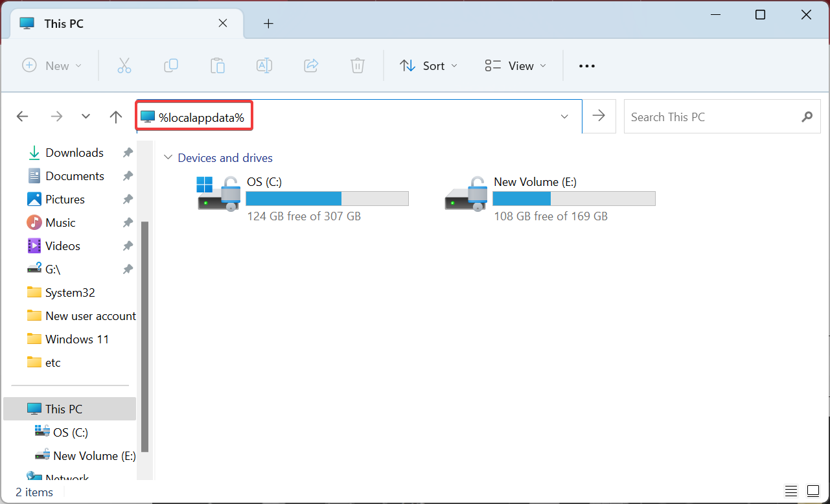Switch to Large icons view layout
Viewport: 830px width, 504px height.
tap(813, 490)
